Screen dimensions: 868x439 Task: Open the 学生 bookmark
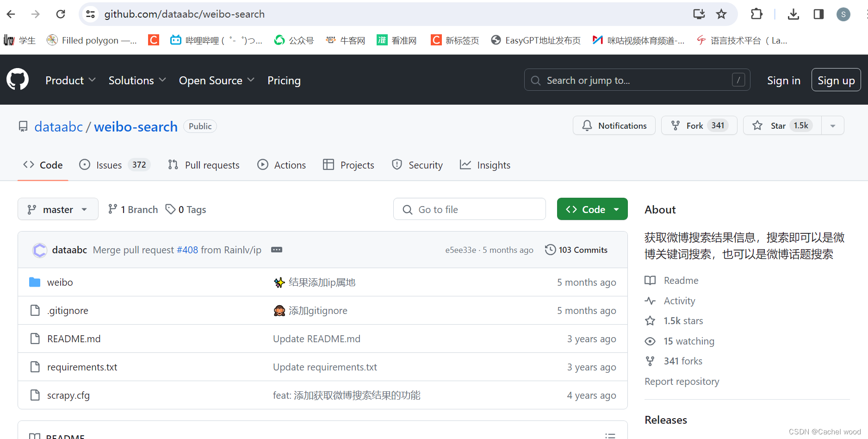tap(19, 40)
